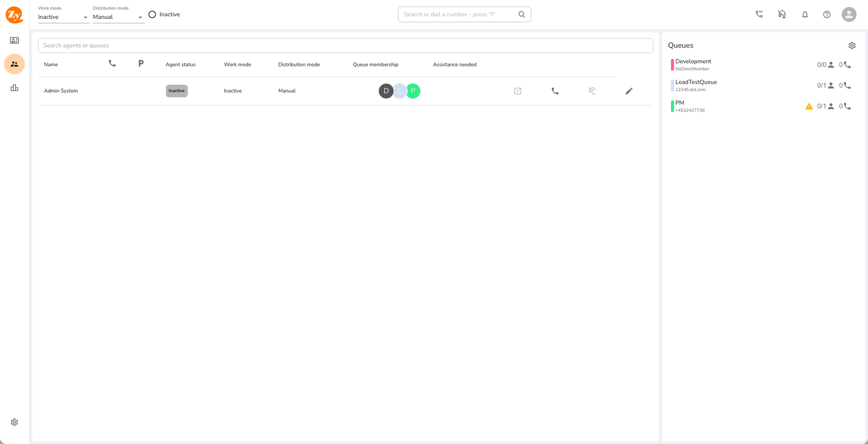This screenshot has height=444, width=868.
Task: Open the Queues panel settings gear
Action: pyautogui.click(x=852, y=46)
